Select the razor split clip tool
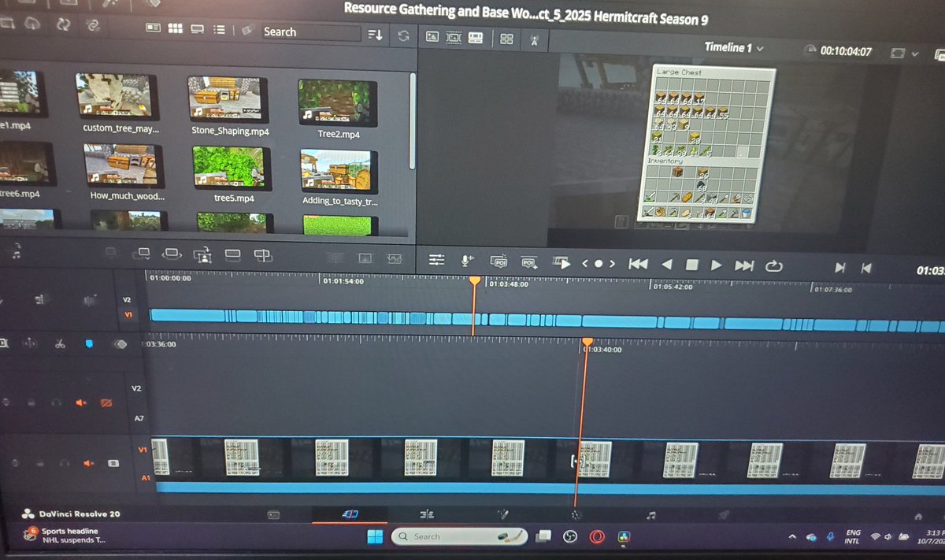945x560 pixels. (x=60, y=343)
